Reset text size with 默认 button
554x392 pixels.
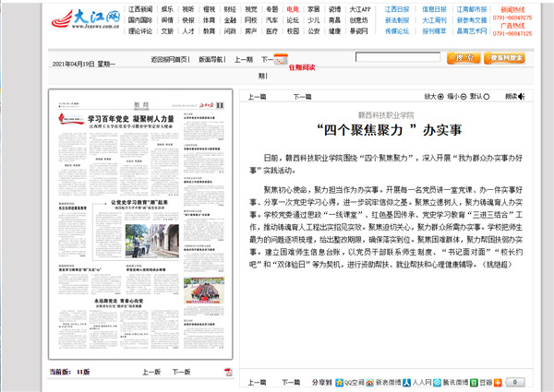point(480,96)
